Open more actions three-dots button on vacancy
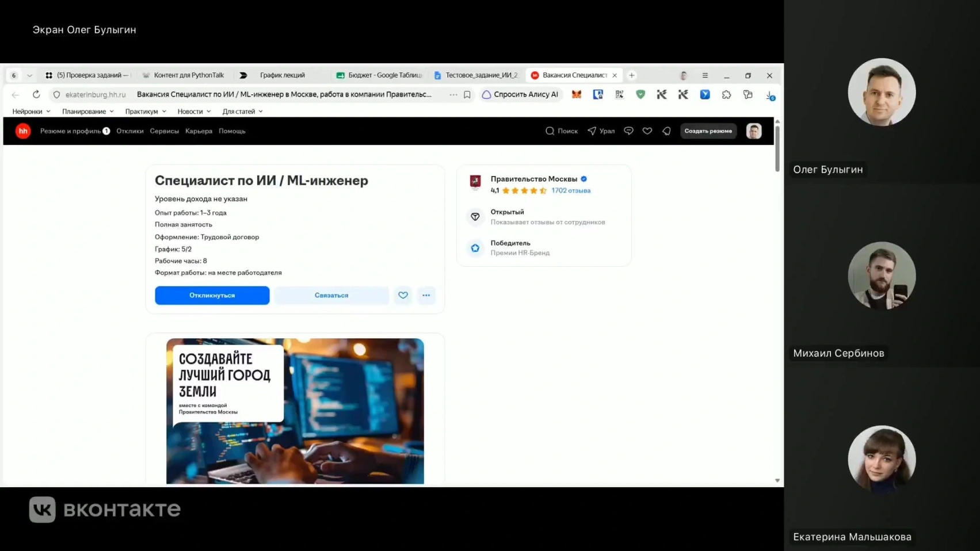Viewport: 980px width, 551px height. coord(426,295)
